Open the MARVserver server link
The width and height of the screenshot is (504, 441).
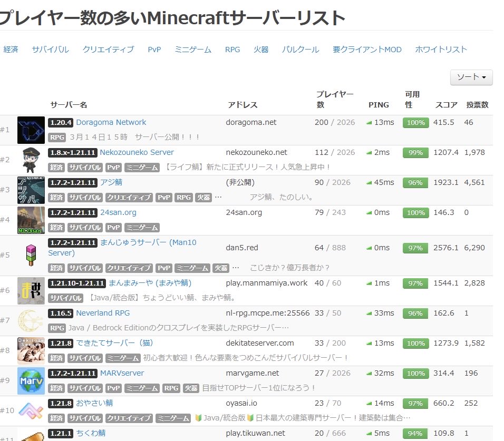coord(122,373)
